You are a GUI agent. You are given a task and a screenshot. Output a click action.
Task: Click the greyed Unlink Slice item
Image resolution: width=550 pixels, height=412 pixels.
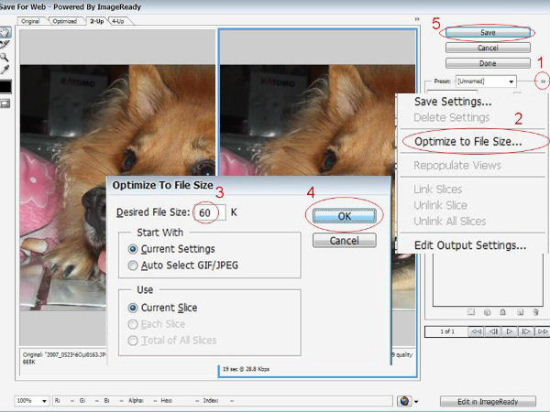coord(441,205)
